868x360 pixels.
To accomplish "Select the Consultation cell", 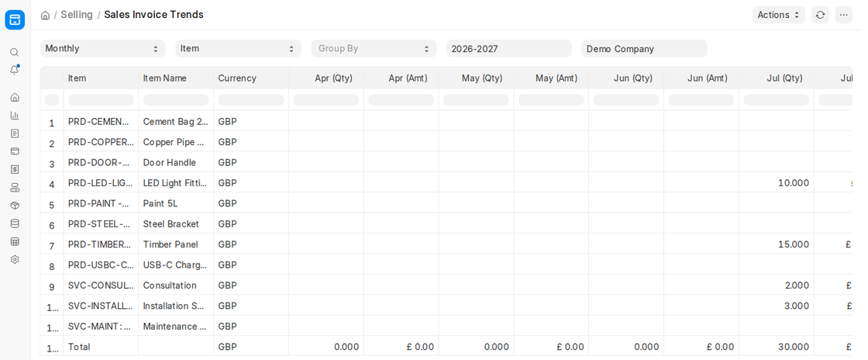I will [176, 286].
